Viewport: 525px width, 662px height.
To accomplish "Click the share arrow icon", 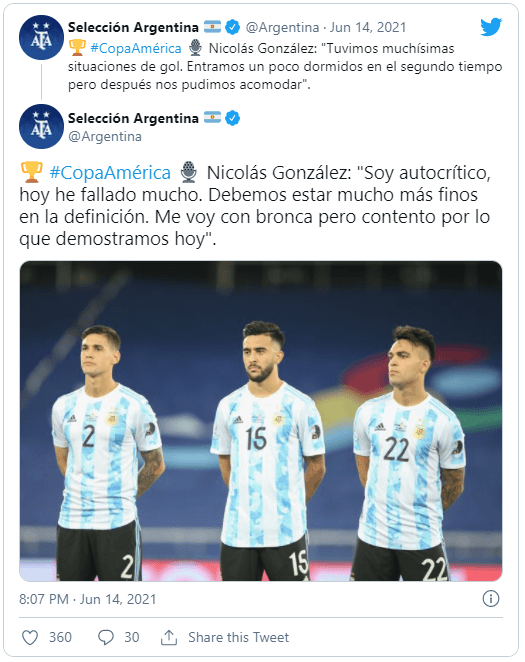I will click(x=169, y=637).
